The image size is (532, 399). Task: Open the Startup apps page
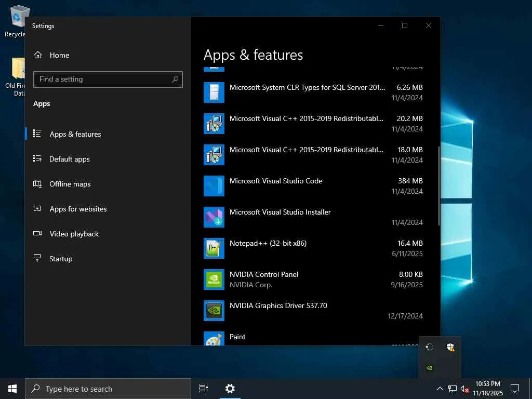point(61,259)
